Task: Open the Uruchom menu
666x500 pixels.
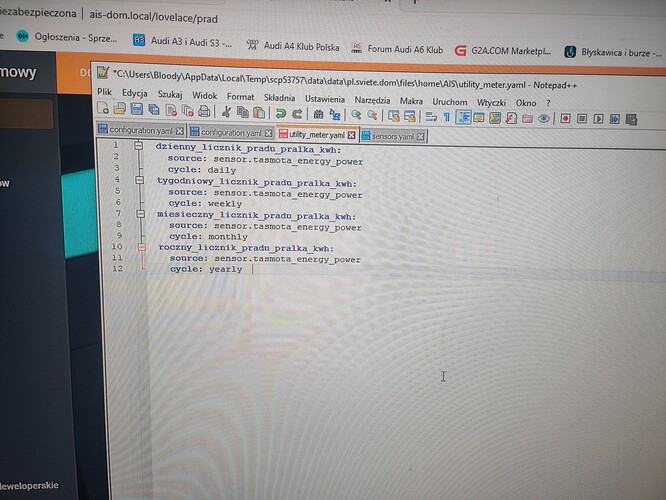Action: pos(450,102)
